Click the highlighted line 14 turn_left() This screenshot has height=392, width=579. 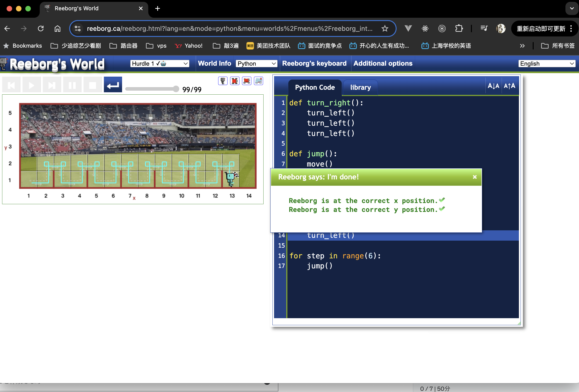[403, 235]
